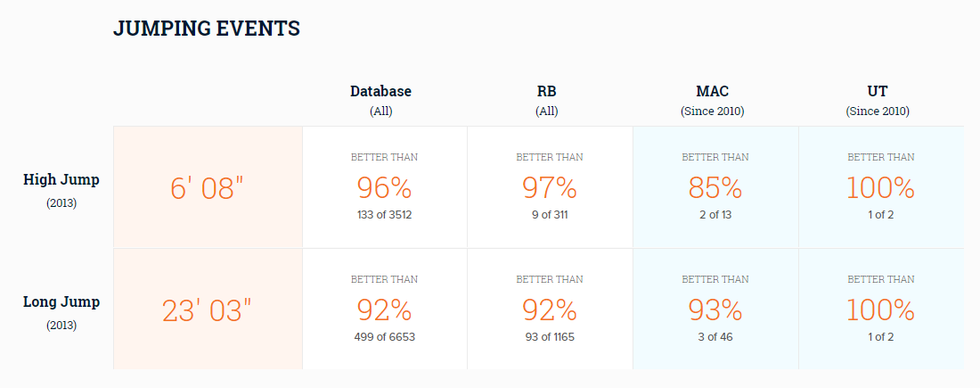
Task: Select the Long Jump (2013) row label
Action: pyautogui.click(x=61, y=313)
